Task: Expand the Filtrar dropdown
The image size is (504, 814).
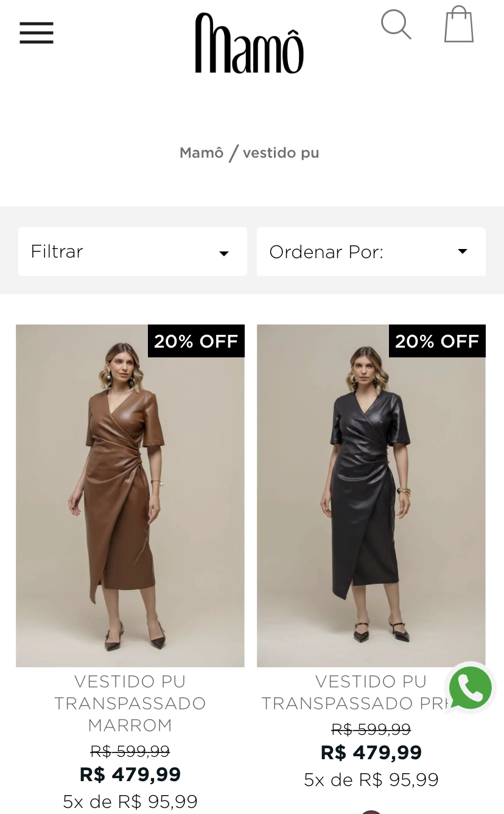Action: [x=132, y=251]
